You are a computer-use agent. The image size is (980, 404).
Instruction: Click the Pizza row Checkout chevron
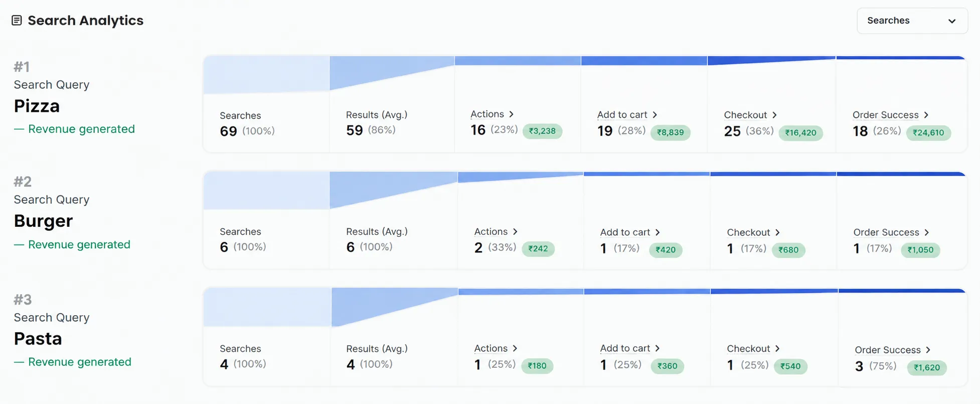[774, 115]
